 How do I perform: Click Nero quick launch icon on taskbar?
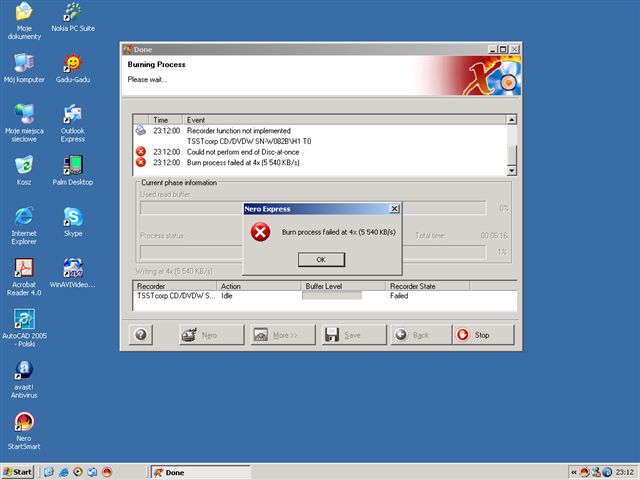[x=107, y=472]
